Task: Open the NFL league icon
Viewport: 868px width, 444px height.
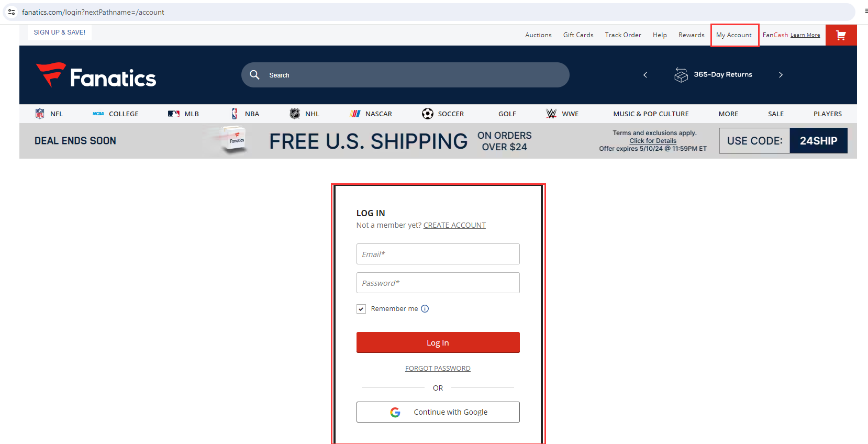Action: click(40, 114)
